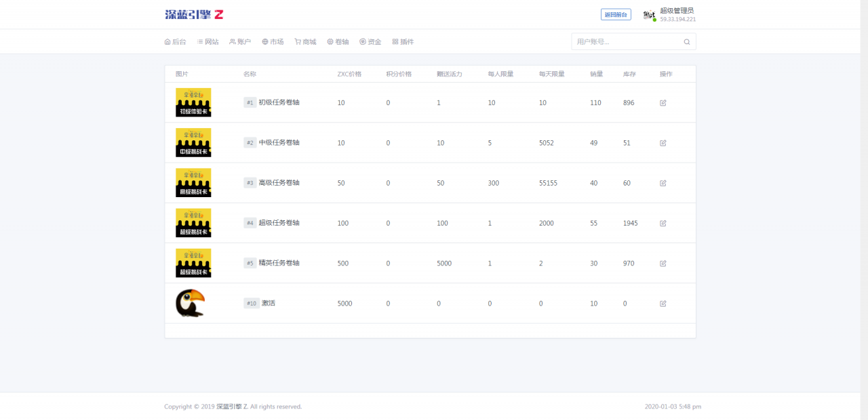This screenshot has height=420, width=868.
Task: Open the 账户 users icon
Action: 232,41
